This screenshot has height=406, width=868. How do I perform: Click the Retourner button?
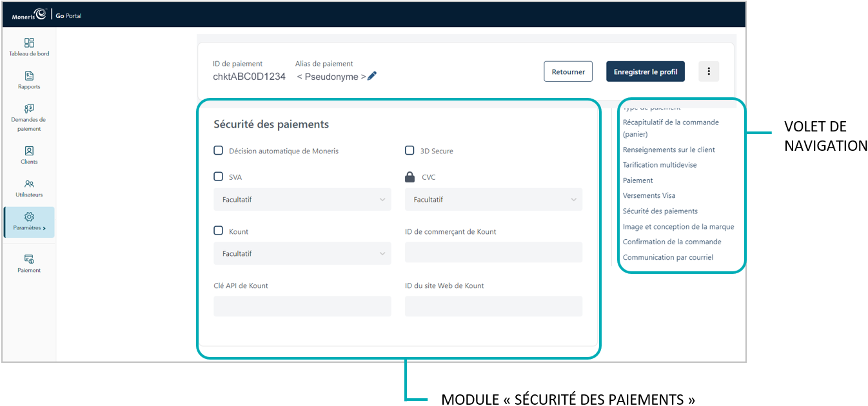click(568, 72)
